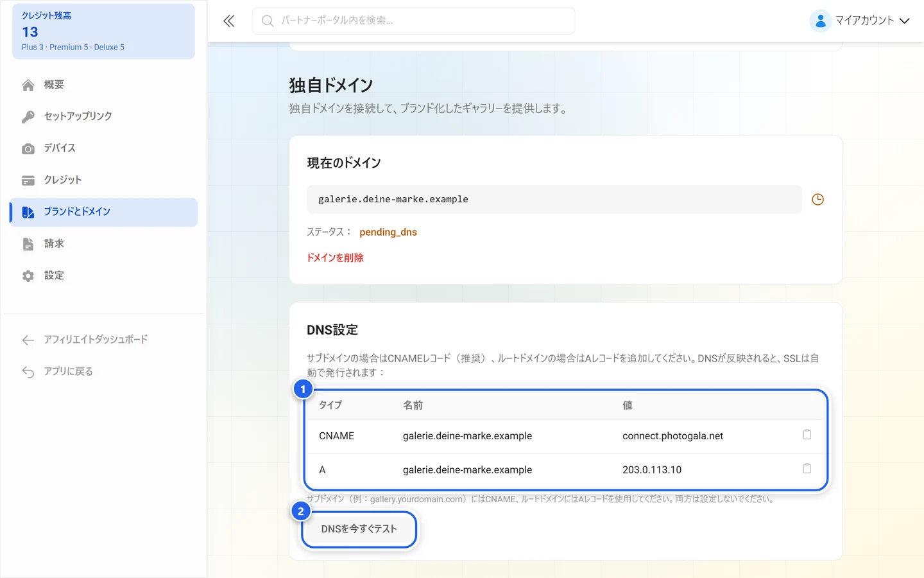924x578 pixels.
Task: Click the card icon beside クレジット
Action: pyautogui.click(x=28, y=180)
